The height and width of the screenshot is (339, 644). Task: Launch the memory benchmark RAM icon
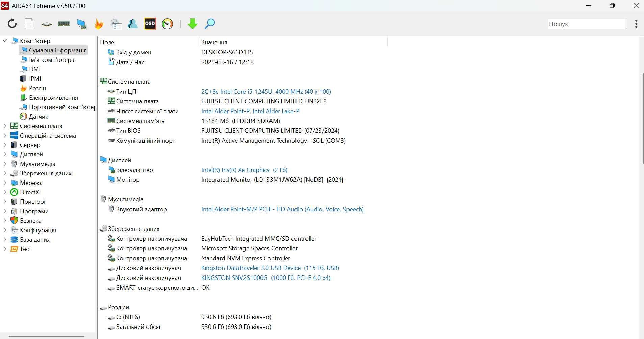point(64,24)
